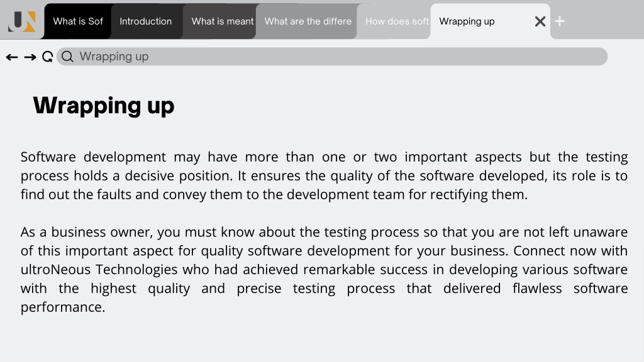This screenshot has width=644, height=362.
Task: Go back with the left arrow icon
Action: (12, 57)
